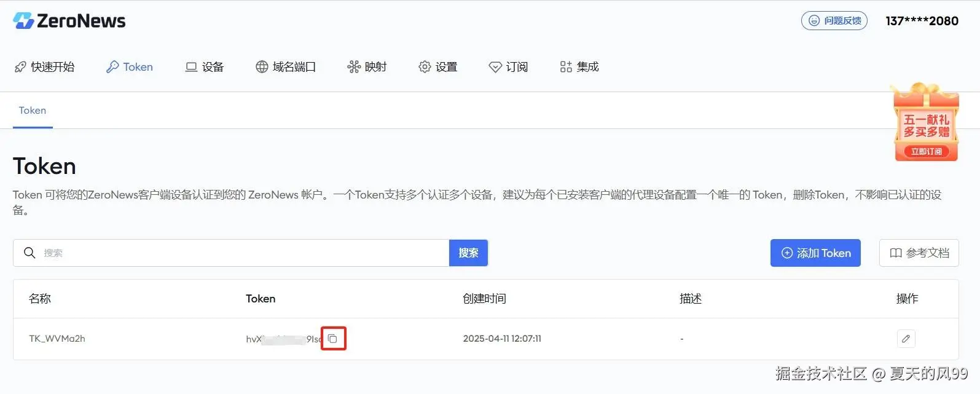The image size is (980, 394).
Task: Click the 创建时间 column header
Action: pos(484,299)
